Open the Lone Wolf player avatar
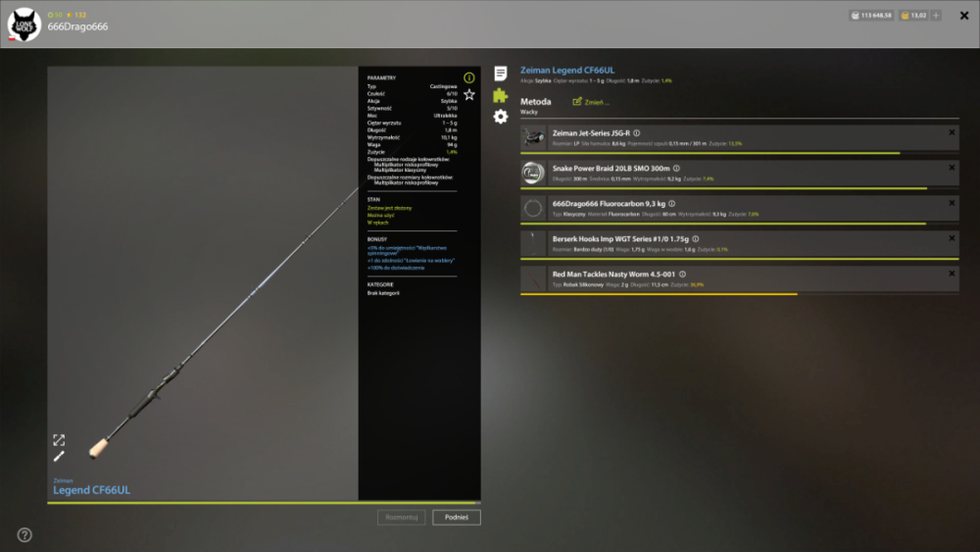The image size is (980, 552). coord(24,25)
